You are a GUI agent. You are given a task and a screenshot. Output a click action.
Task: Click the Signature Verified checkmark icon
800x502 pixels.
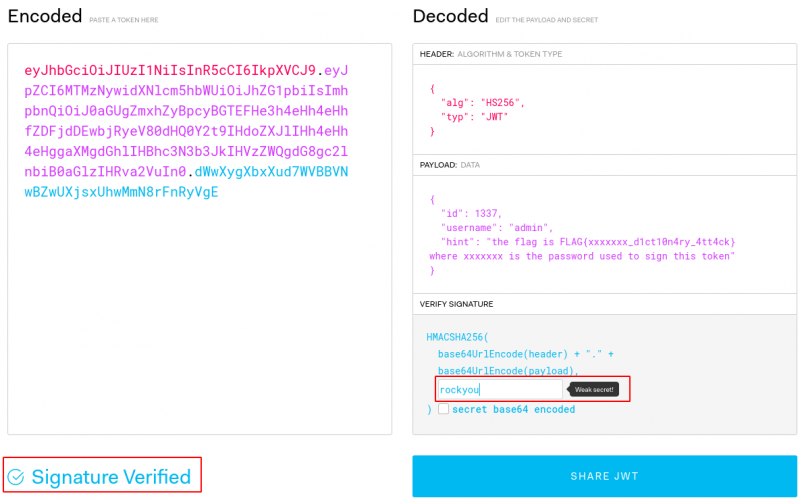click(x=17, y=476)
